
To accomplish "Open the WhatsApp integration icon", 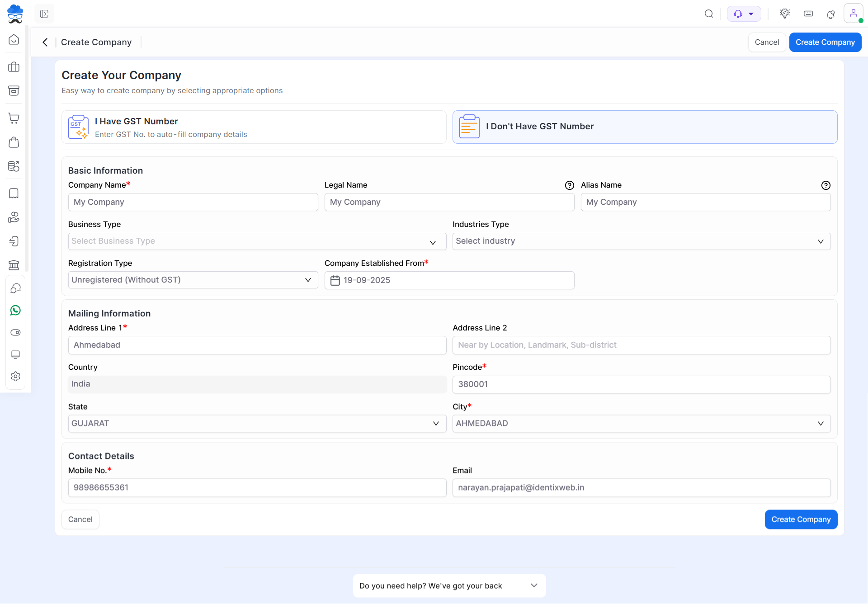I will coord(15,310).
